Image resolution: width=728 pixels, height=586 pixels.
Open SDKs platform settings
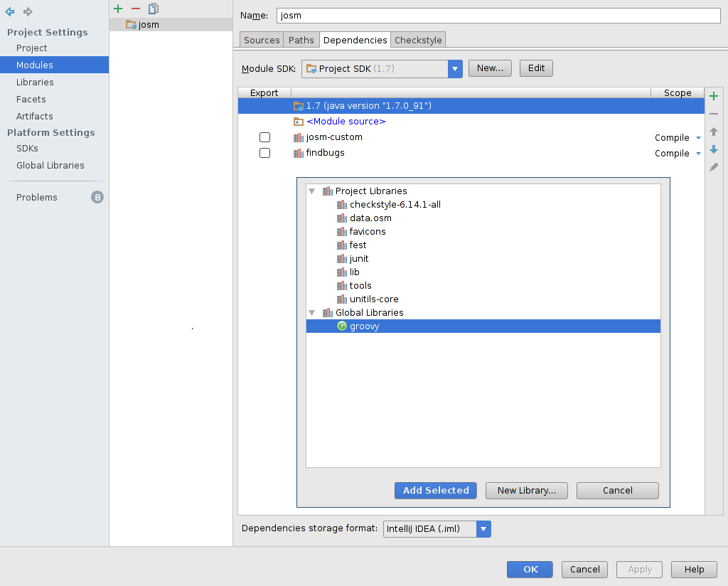[27, 148]
